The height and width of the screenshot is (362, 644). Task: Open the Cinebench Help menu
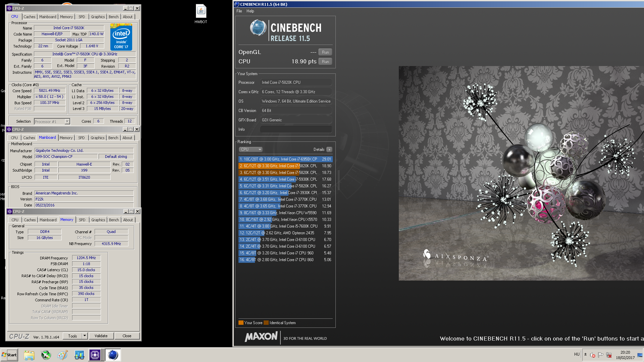250,11
